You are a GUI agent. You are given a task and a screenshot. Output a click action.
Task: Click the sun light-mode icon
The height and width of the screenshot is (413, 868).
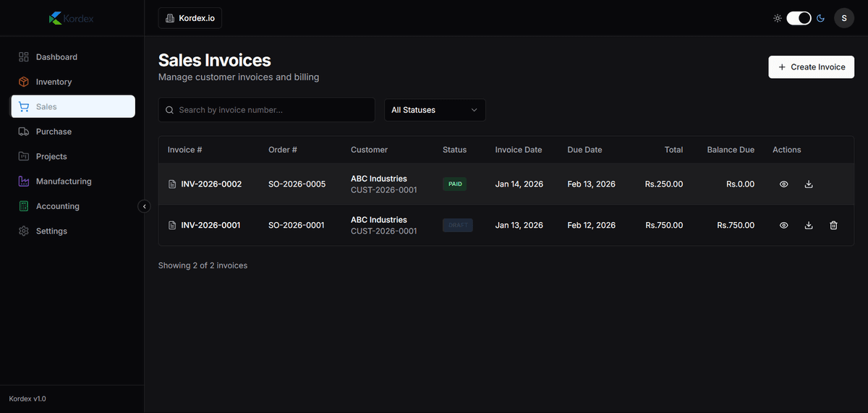(777, 18)
